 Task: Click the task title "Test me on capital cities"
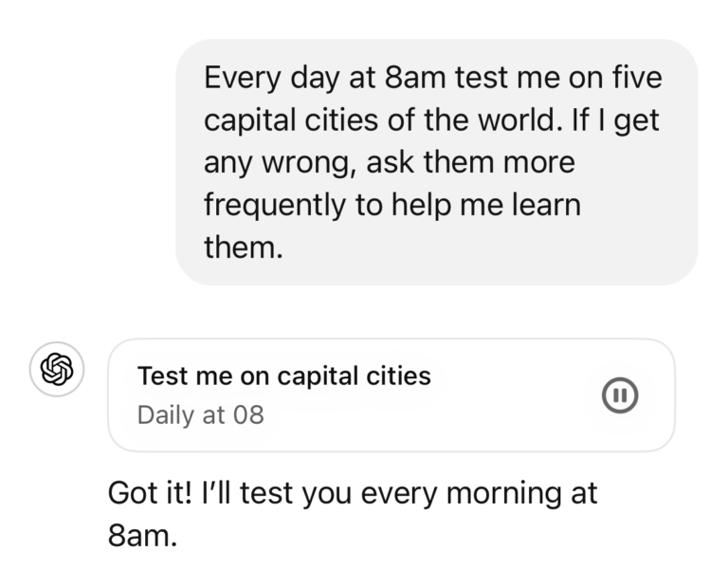click(284, 376)
